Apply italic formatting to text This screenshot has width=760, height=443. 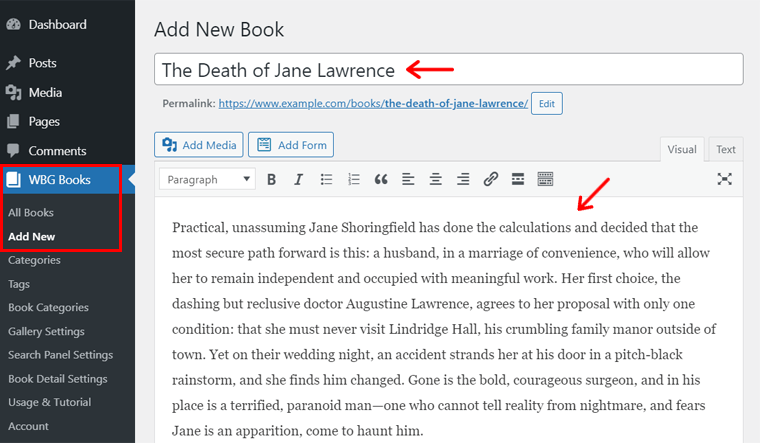(x=298, y=180)
